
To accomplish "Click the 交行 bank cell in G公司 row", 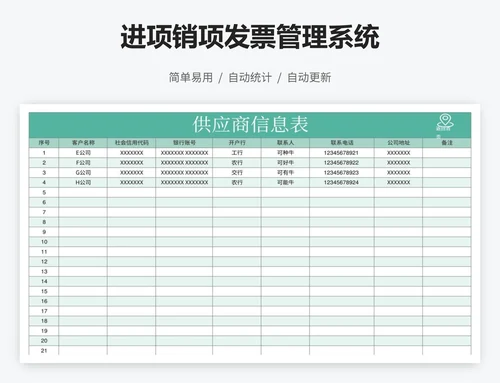I will coord(237,173).
